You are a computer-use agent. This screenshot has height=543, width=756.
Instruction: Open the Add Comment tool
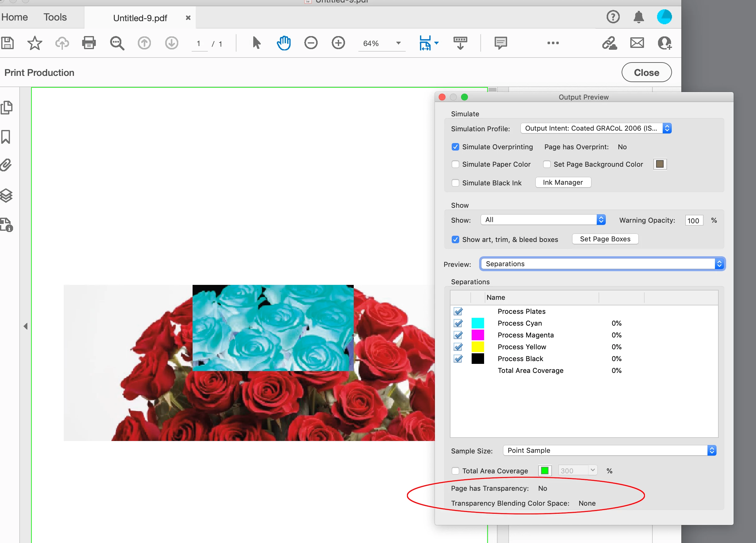[500, 43]
